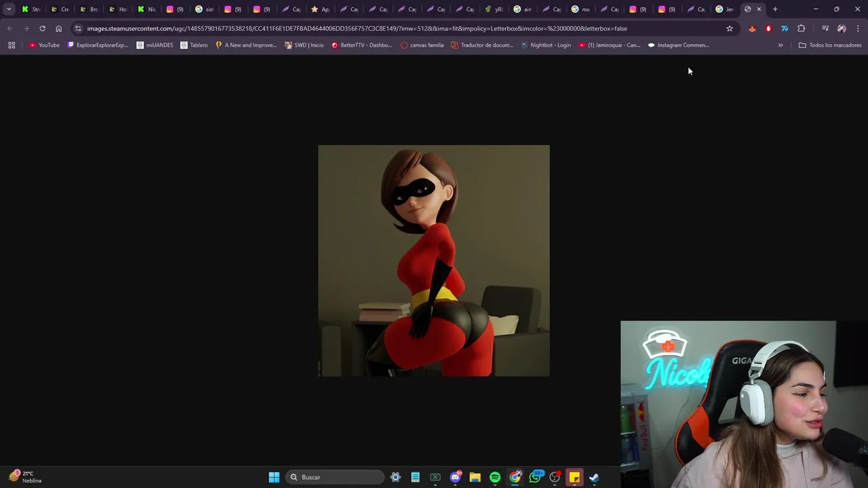
Task: Switch to the 'Brc' tab
Action: pyautogui.click(x=89, y=9)
